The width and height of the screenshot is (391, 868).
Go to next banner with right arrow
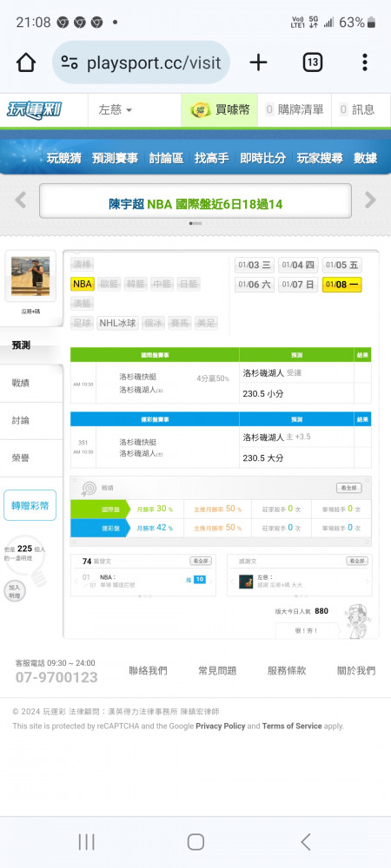[370, 200]
